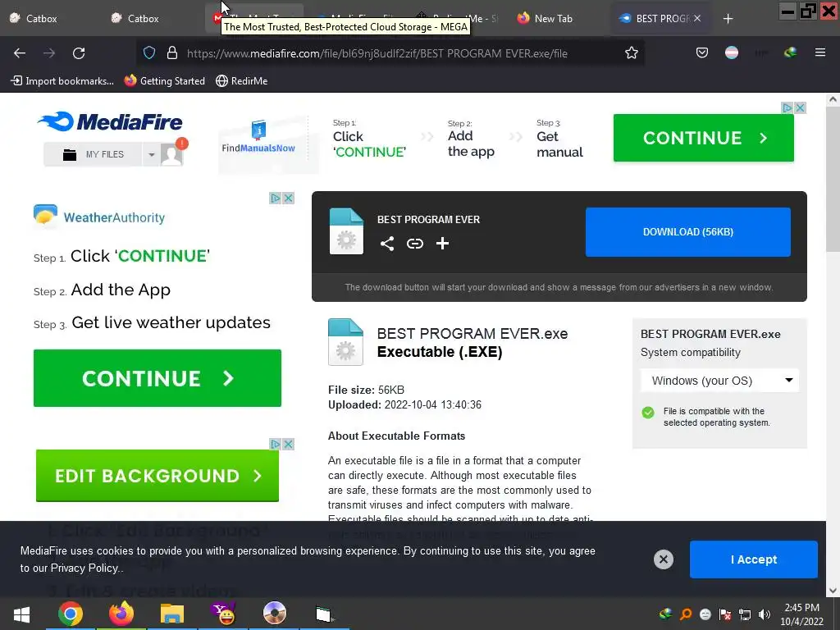Open the Firefox hamburger application menu
The image size is (840, 630).
tap(820, 52)
